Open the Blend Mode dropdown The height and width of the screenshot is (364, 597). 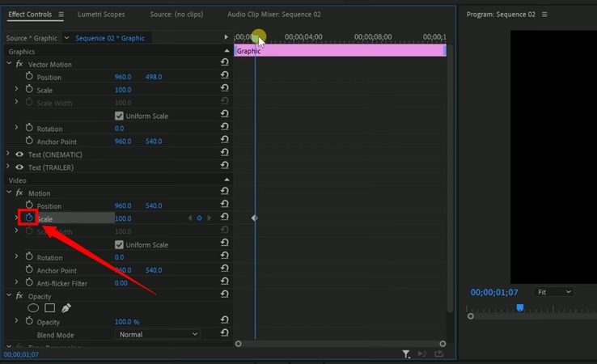(158, 334)
